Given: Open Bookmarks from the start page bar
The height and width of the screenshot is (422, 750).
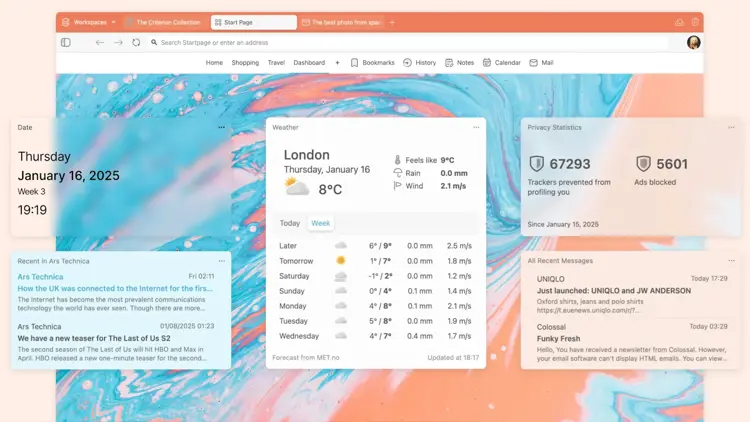Looking at the screenshot, I should tap(372, 63).
